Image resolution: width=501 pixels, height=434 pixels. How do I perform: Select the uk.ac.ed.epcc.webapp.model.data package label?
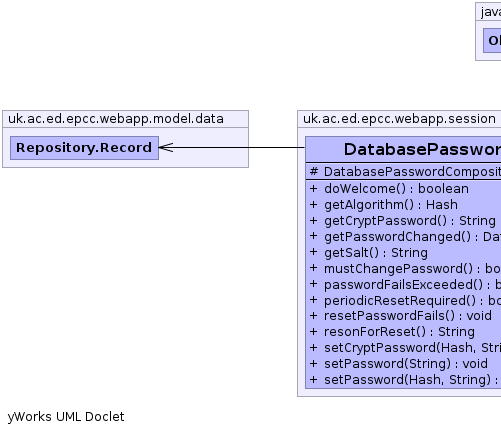pyautogui.click(x=116, y=119)
